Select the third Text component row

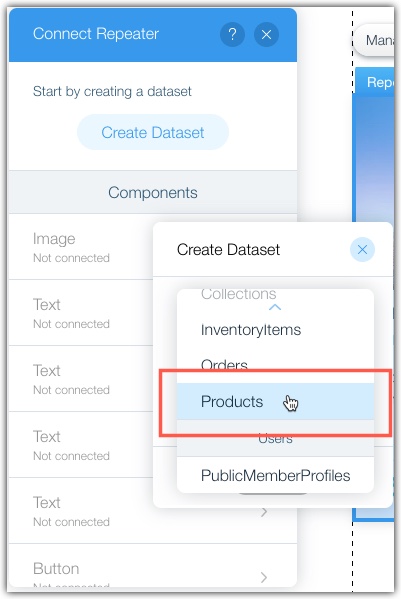(x=81, y=445)
